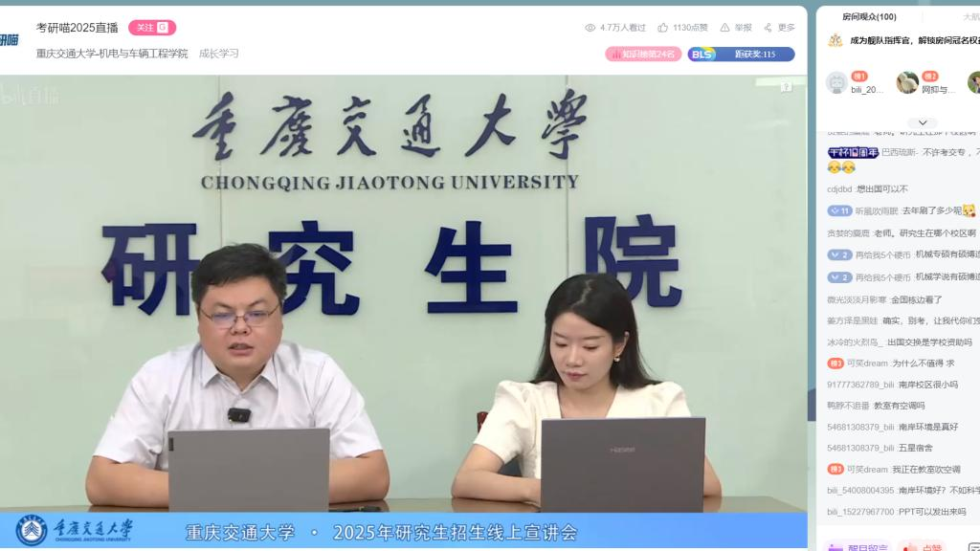
Task: Click the thumbs-up like icon
Action: pyautogui.click(x=663, y=28)
